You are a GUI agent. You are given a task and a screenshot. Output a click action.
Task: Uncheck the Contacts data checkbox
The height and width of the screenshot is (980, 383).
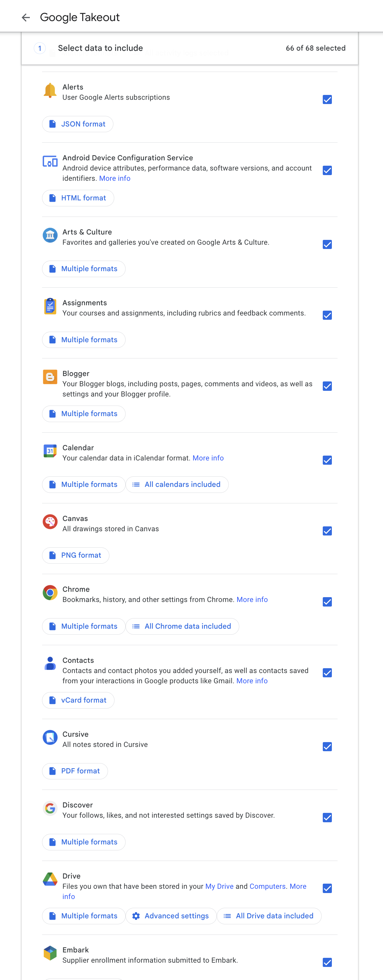coord(327,673)
